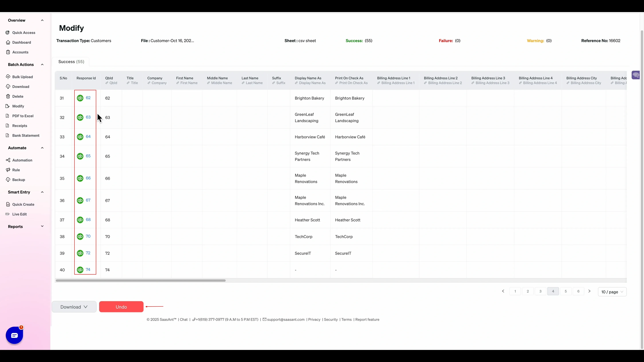Image resolution: width=644 pixels, height=362 pixels.
Task: Click the purple fingerprint widget on right edge
Action: 636,75
